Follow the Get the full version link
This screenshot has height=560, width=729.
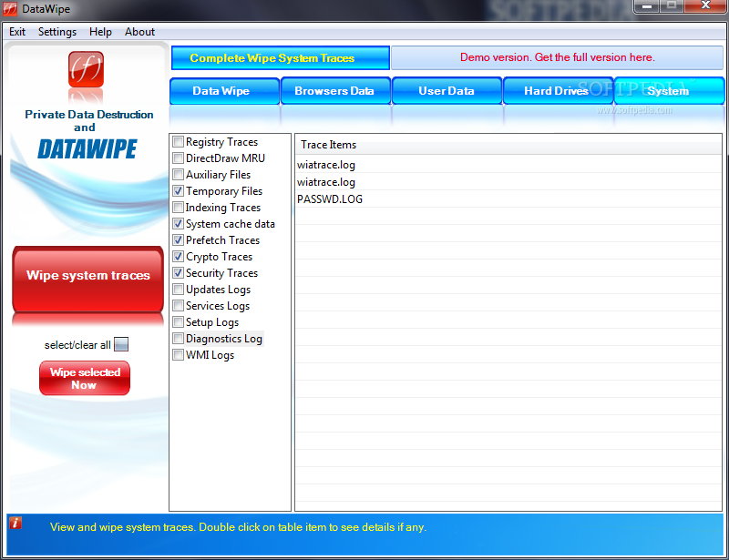click(558, 57)
